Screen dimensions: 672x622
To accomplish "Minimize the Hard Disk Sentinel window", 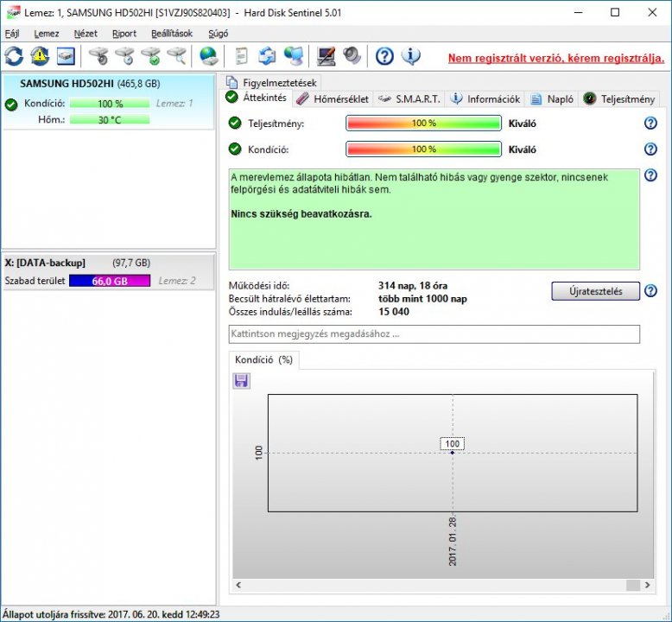I will [578, 12].
